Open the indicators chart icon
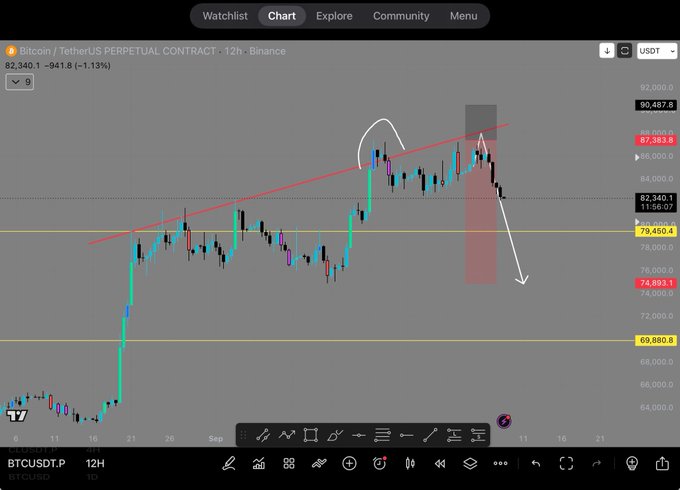Screen dimensions: 680x490 coord(259,464)
